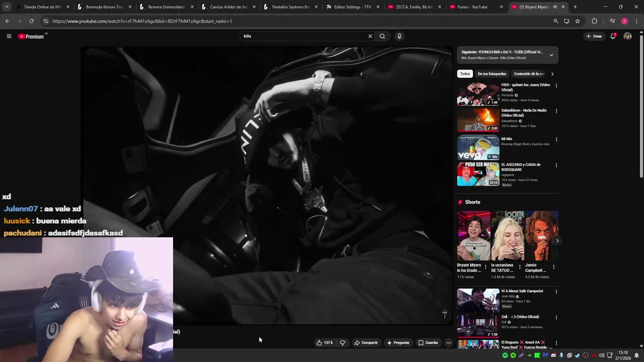Like the video showing 137 k
644x362 pixels.
click(x=325, y=343)
